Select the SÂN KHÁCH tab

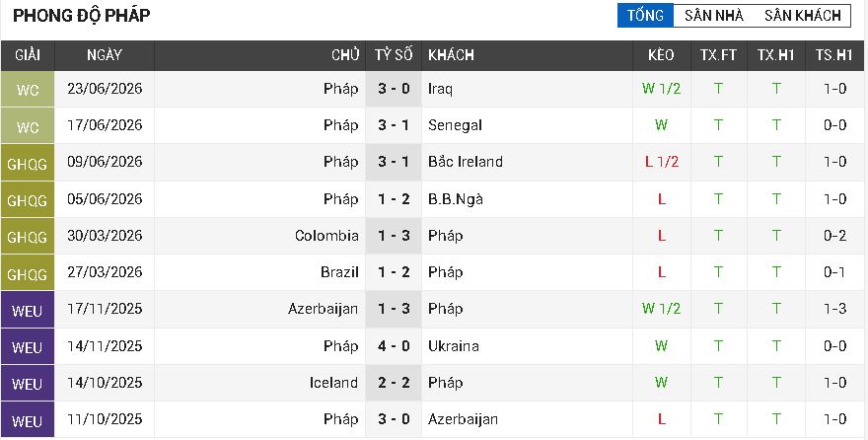pyautogui.click(x=803, y=15)
